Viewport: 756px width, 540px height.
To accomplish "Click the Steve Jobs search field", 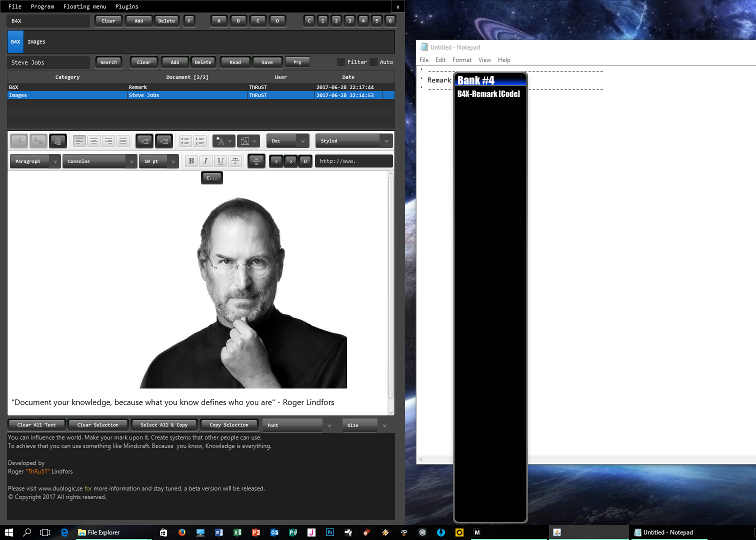I will tap(49, 62).
